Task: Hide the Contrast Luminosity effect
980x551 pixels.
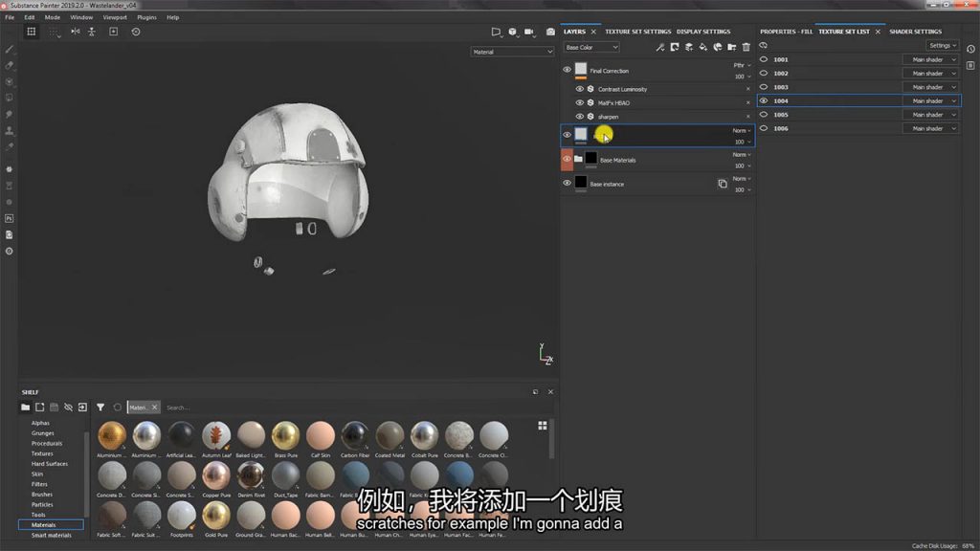Action: [579, 89]
